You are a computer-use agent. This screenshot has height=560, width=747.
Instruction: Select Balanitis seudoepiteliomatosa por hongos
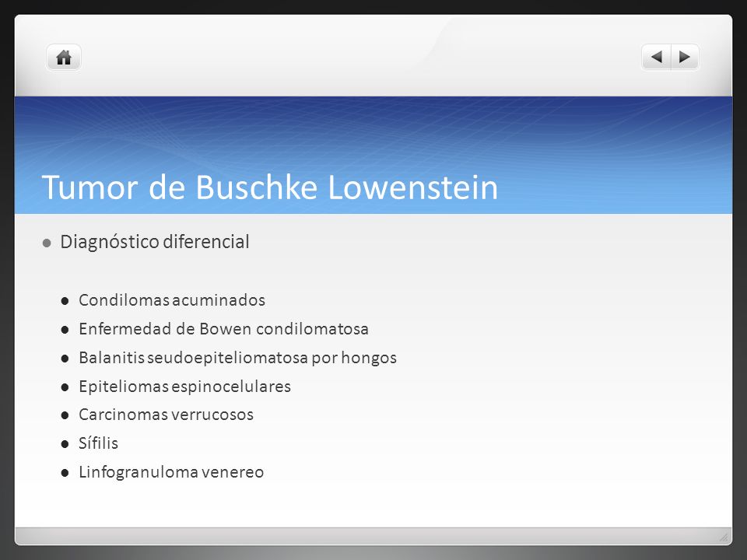237,358
